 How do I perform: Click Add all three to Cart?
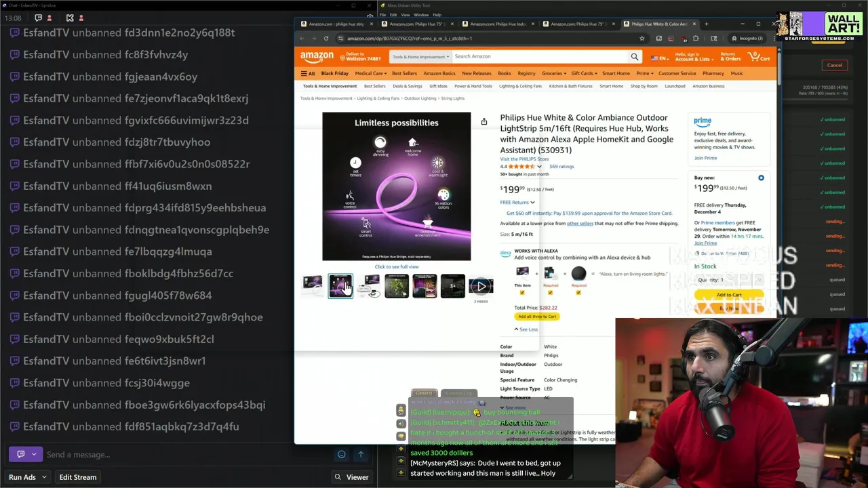[x=537, y=317]
